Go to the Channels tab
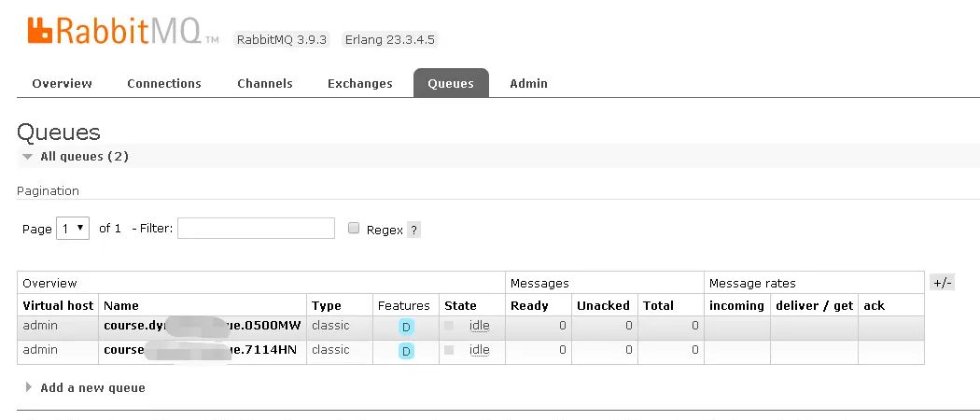Viewport: 980px width, 420px height. click(265, 83)
